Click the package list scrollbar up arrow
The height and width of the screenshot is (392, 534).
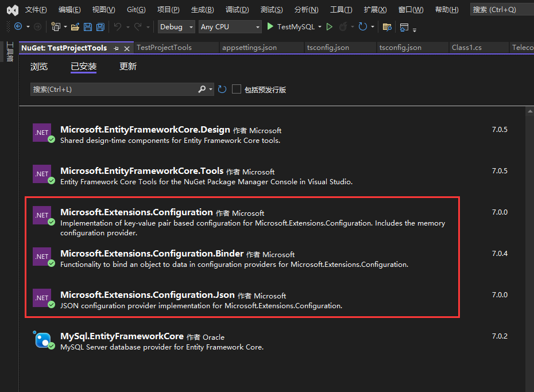(530, 111)
